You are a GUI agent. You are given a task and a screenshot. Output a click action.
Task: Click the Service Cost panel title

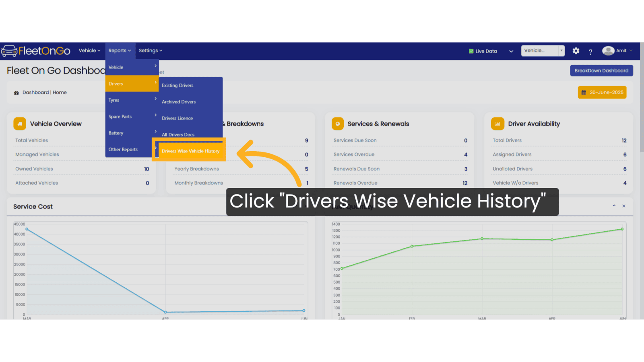click(33, 207)
